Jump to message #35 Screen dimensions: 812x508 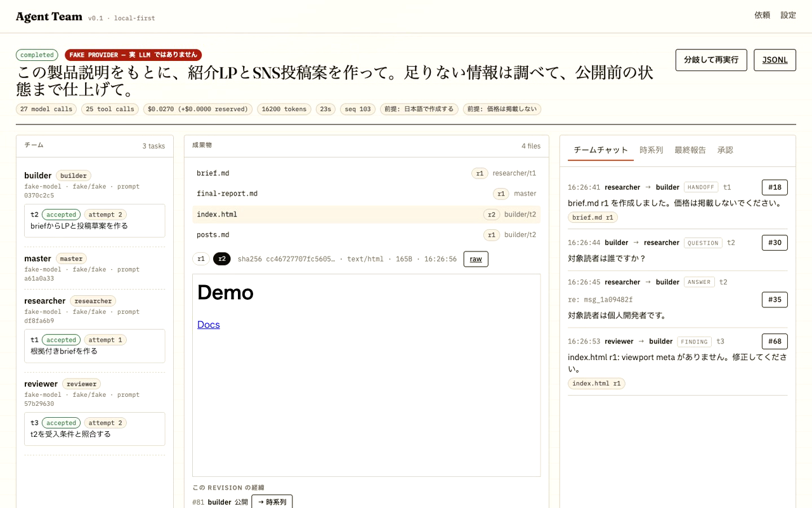click(775, 300)
